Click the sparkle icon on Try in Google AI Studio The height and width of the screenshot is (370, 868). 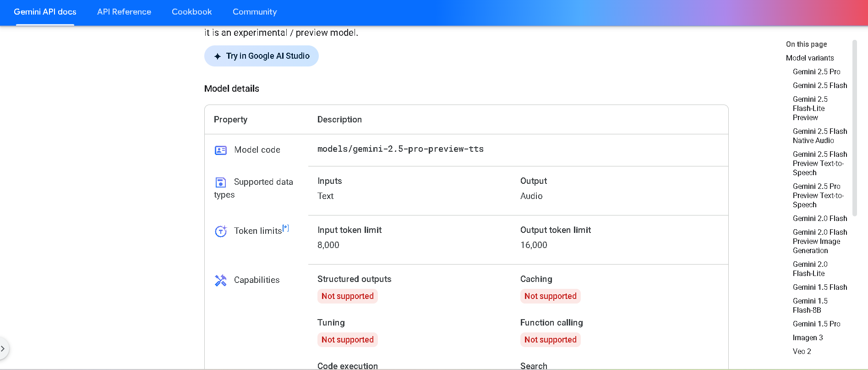pos(218,56)
